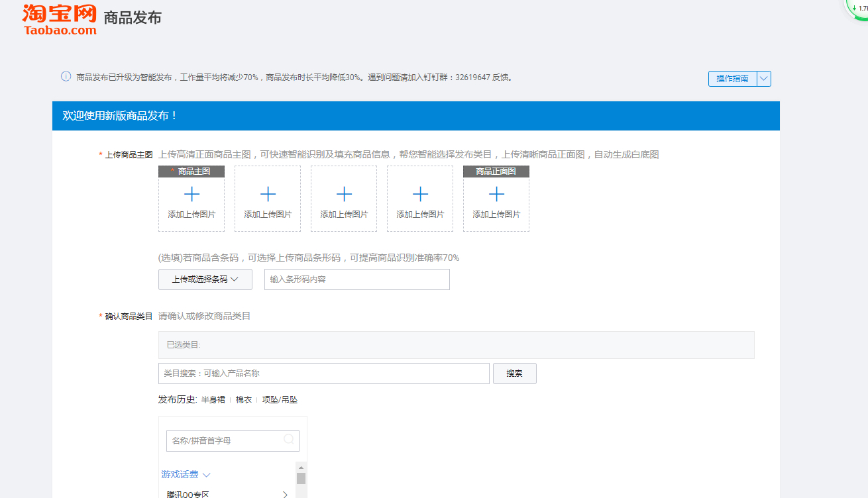Focus the 名称/拼音首字母 filter field
Screen dimensions: 868x498
coord(233,440)
